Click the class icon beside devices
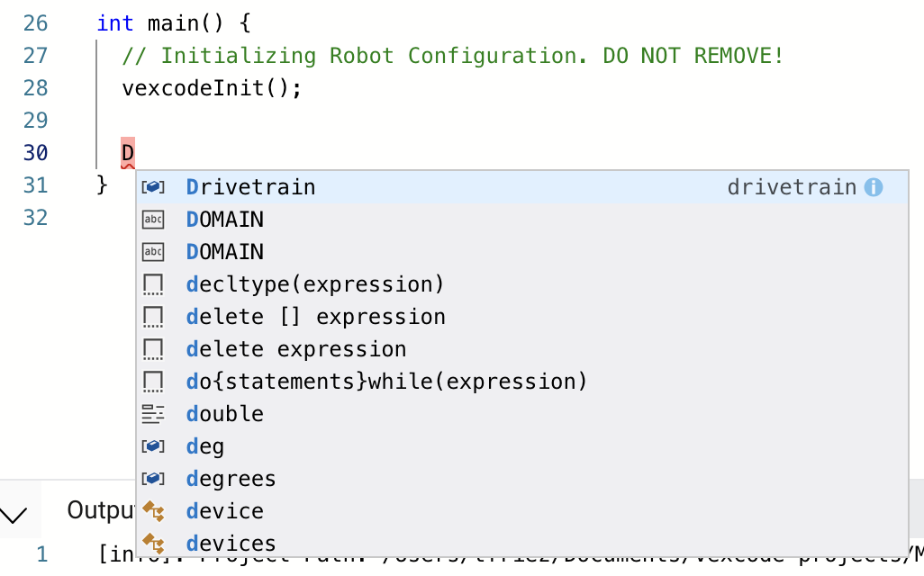The height and width of the screenshot is (576, 924). (x=153, y=544)
